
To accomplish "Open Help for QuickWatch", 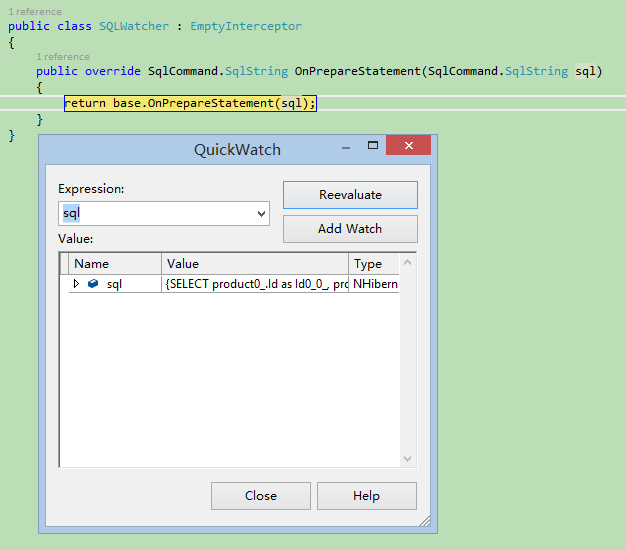I will [x=366, y=496].
